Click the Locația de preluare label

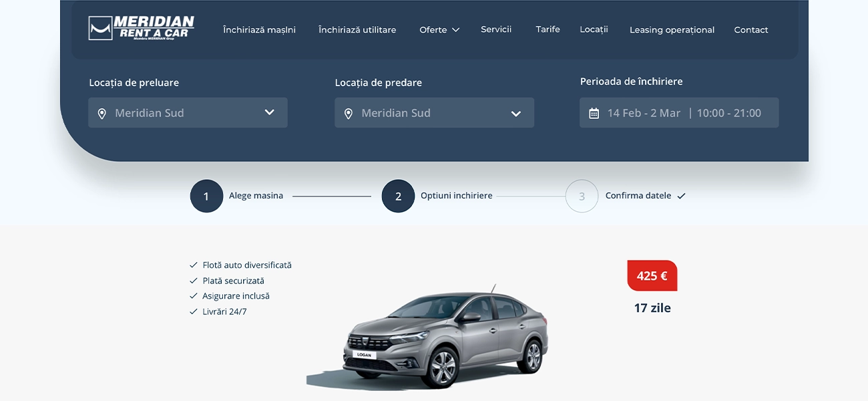[134, 83]
